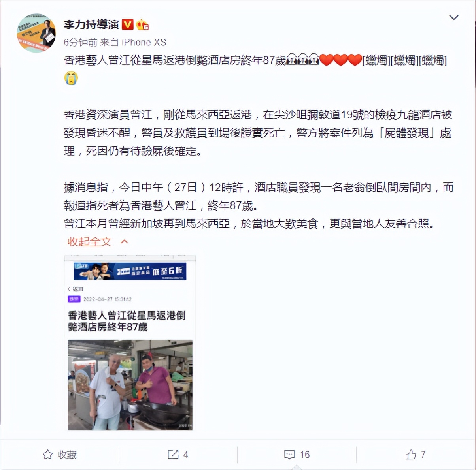Click the membership crown badge icon
The height and width of the screenshot is (470, 476).
142,24
